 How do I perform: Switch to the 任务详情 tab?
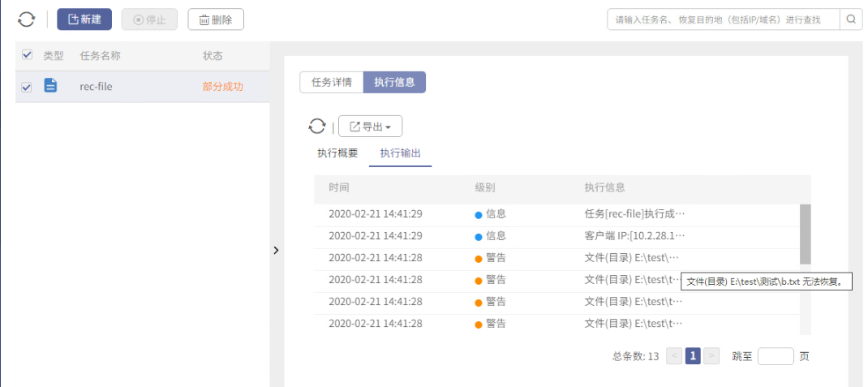coord(332,83)
